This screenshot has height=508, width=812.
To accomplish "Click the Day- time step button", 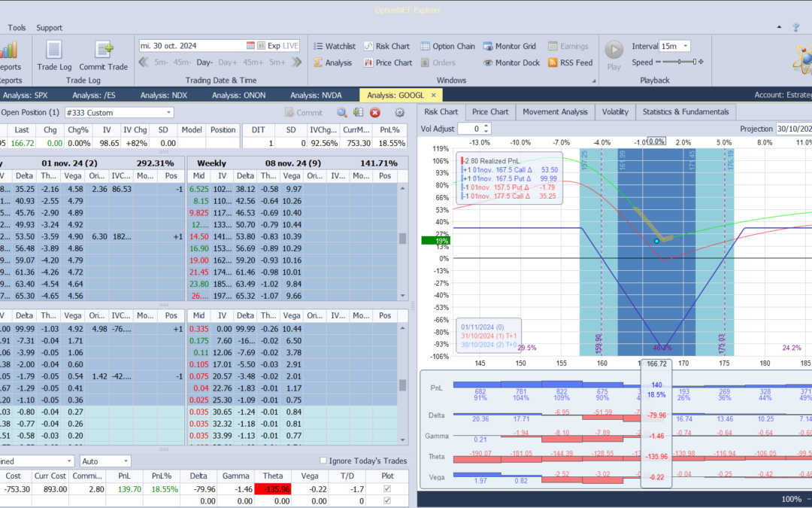I will [x=205, y=62].
